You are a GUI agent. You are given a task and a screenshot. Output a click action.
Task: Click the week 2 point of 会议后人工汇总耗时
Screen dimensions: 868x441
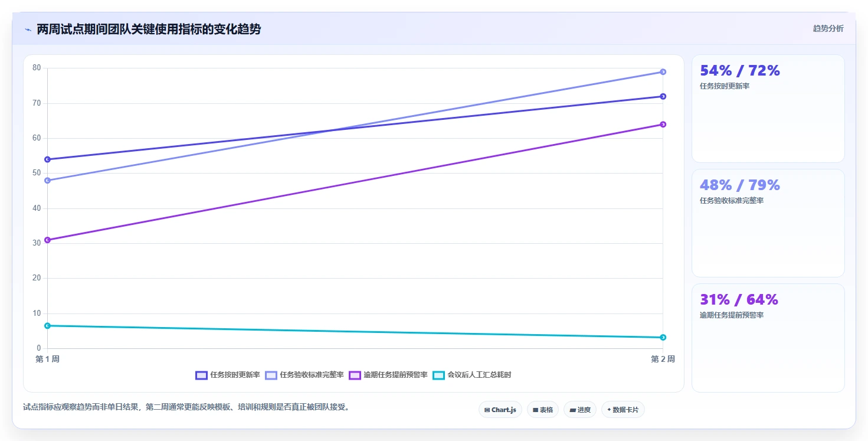[663, 337]
